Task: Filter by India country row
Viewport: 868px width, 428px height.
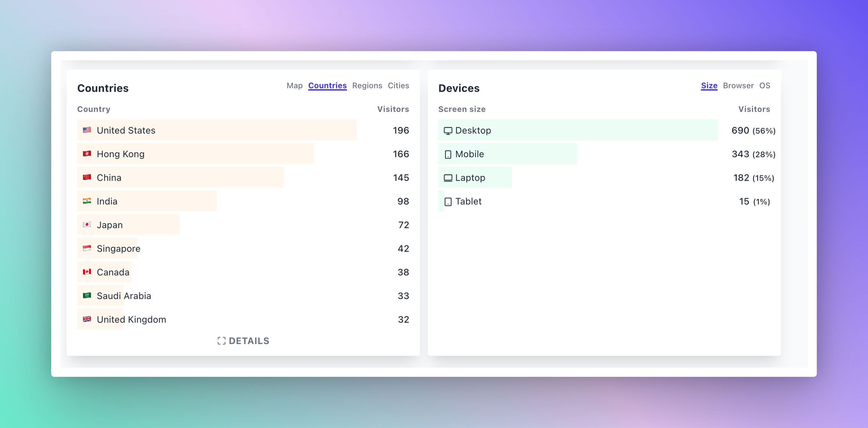Action: click(x=243, y=201)
